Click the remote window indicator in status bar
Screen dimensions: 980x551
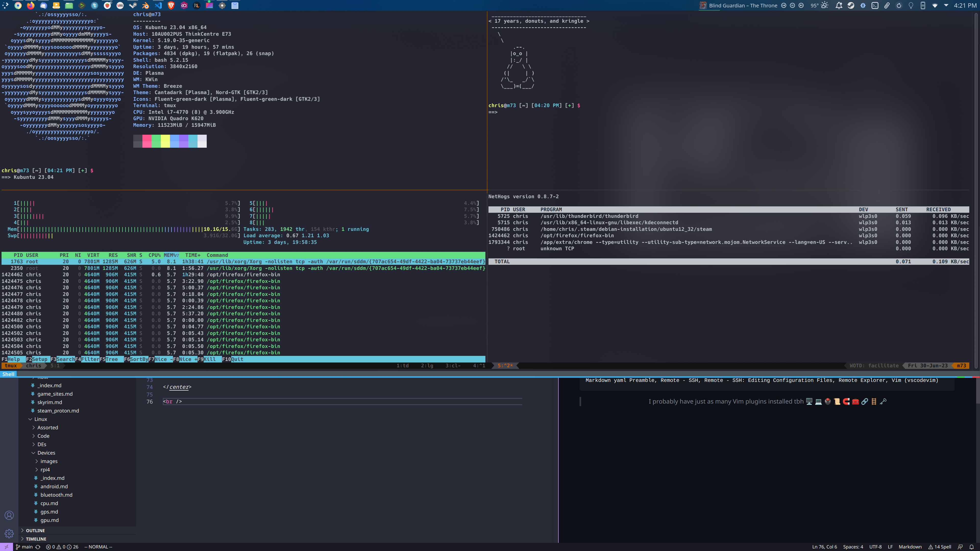pyautogui.click(x=6, y=547)
